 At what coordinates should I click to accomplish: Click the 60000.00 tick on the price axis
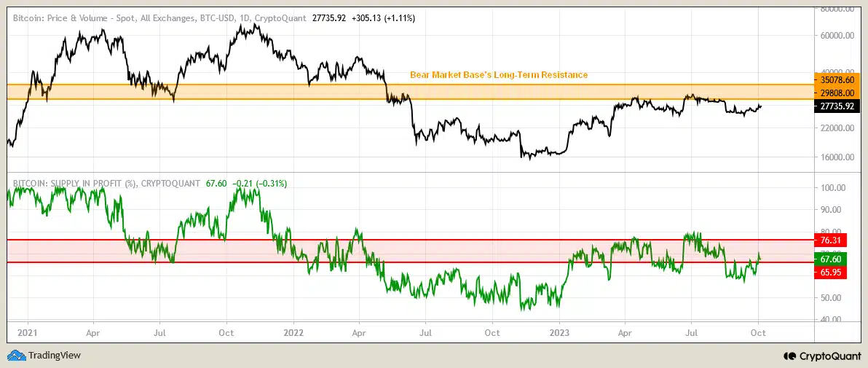click(x=835, y=35)
